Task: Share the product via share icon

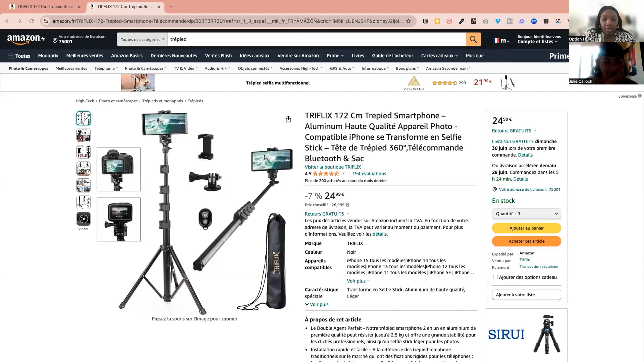Action: [x=288, y=119]
